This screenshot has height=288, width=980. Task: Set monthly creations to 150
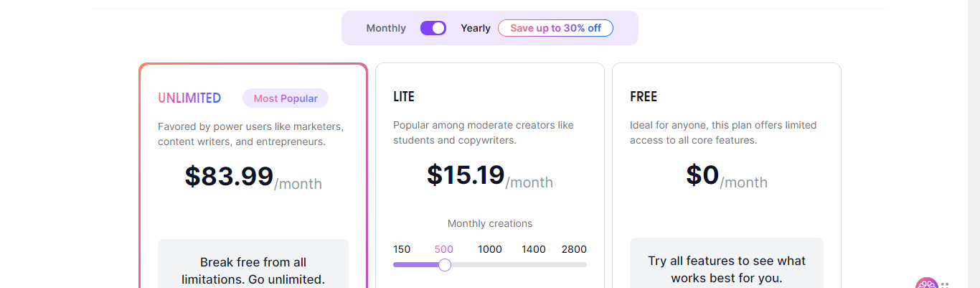pyautogui.click(x=402, y=249)
